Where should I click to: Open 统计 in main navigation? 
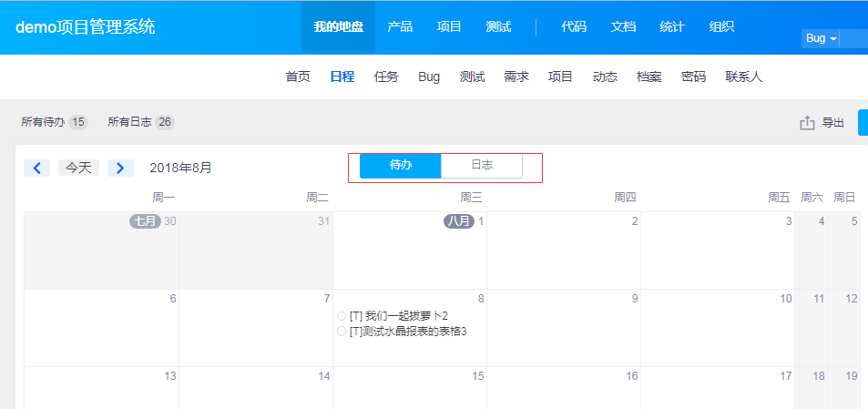672,27
